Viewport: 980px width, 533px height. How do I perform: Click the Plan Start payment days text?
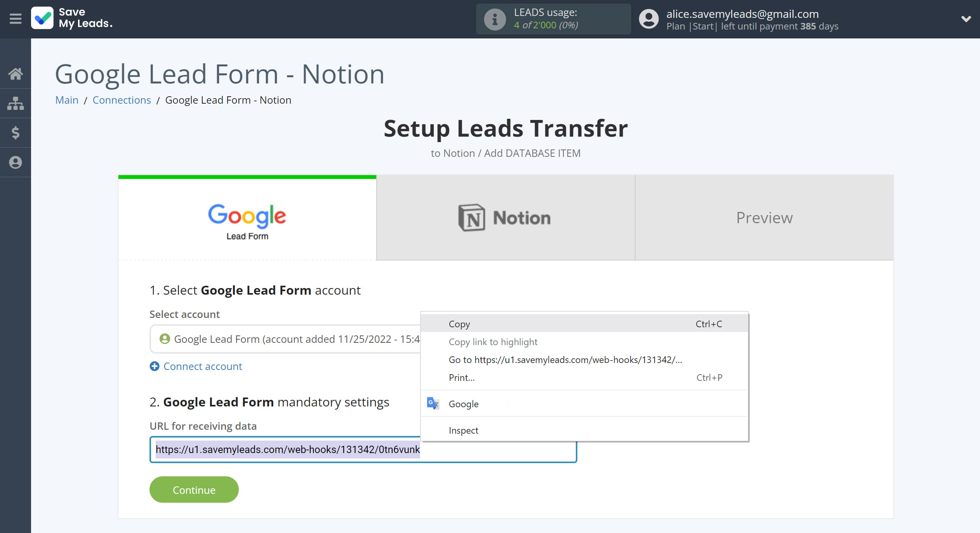[752, 26]
